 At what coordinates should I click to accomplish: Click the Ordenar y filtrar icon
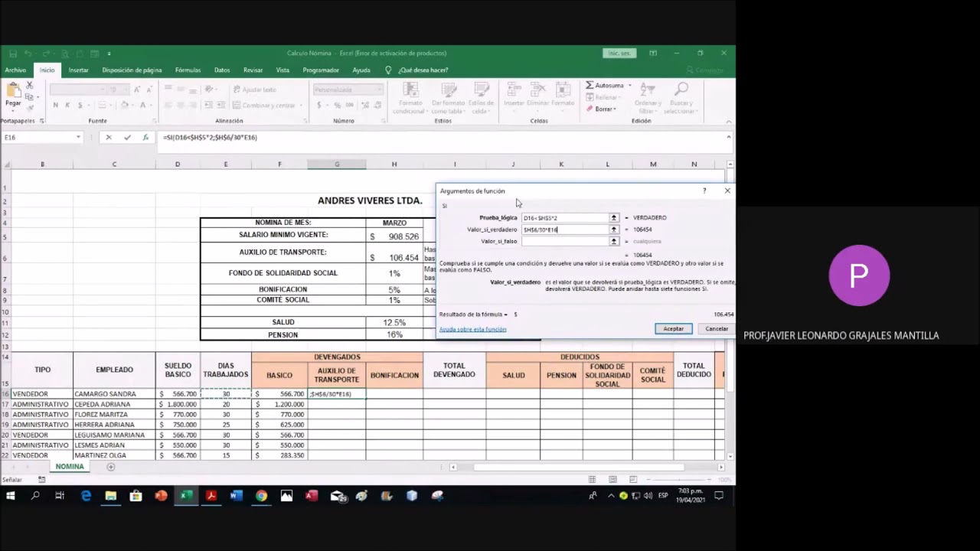[x=648, y=98]
